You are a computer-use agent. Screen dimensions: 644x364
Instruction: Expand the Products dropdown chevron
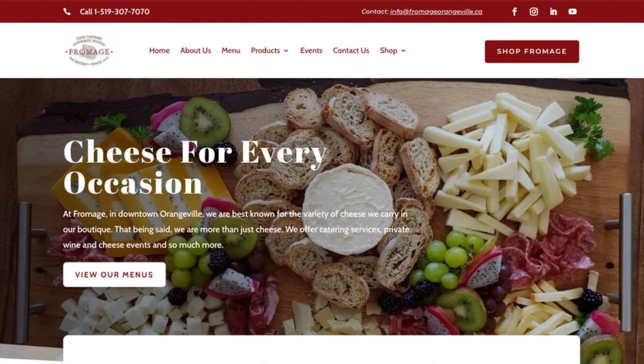[286, 51]
